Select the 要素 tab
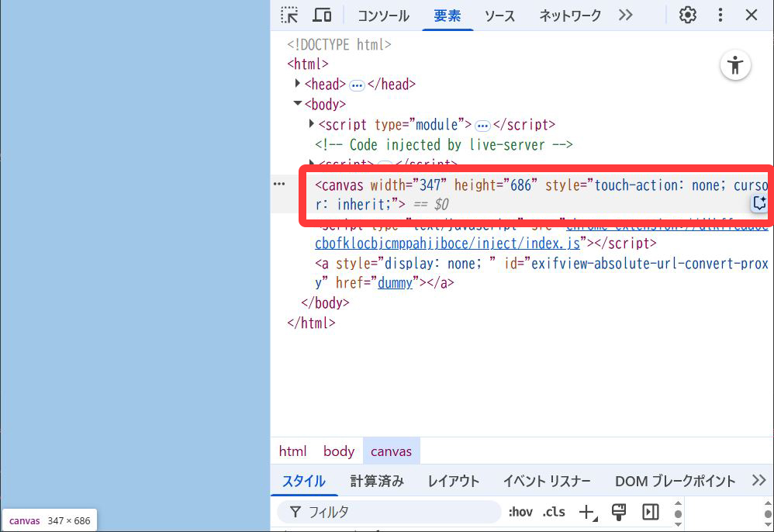 click(x=447, y=16)
